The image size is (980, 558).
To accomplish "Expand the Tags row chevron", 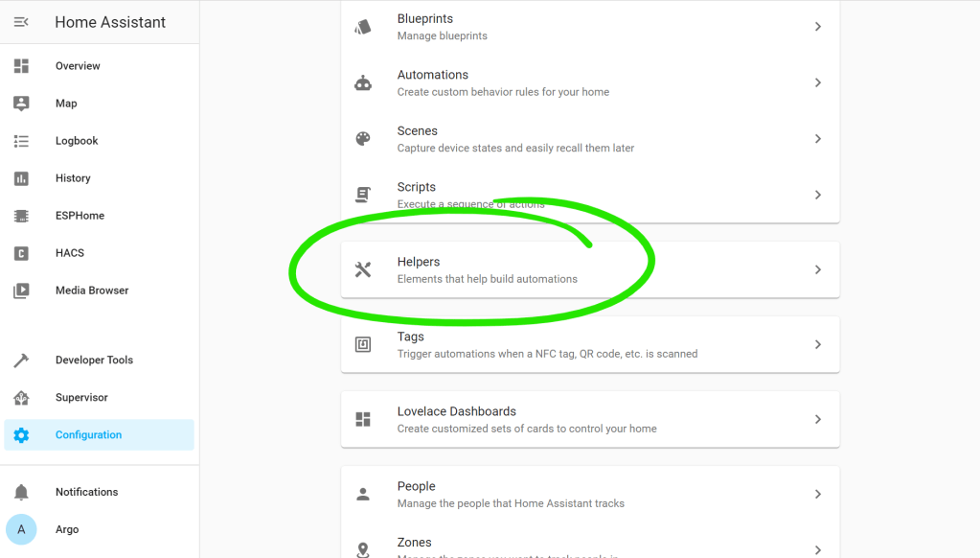I will coord(818,343).
